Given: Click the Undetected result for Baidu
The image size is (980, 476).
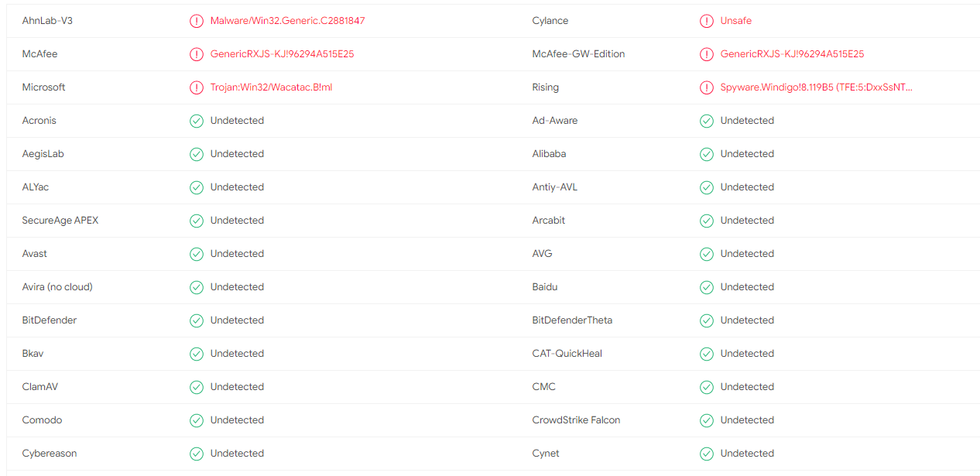Looking at the screenshot, I should 747,287.
